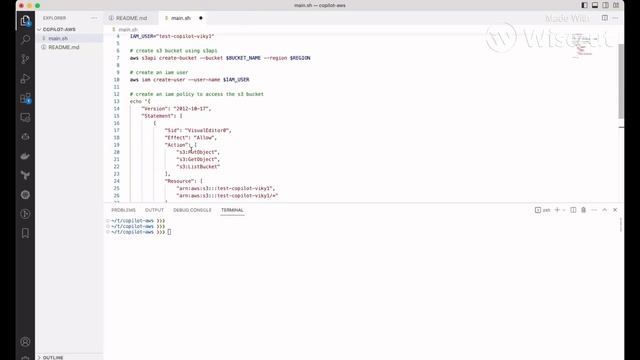640x360 pixels.
Task: Click the "Version": "2012-10-17" line
Action: point(176,109)
